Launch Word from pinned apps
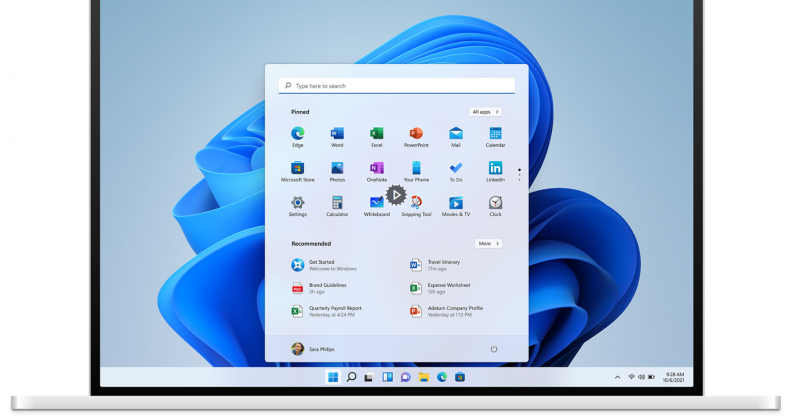The width and height of the screenshot is (800, 416). pos(337,137)
